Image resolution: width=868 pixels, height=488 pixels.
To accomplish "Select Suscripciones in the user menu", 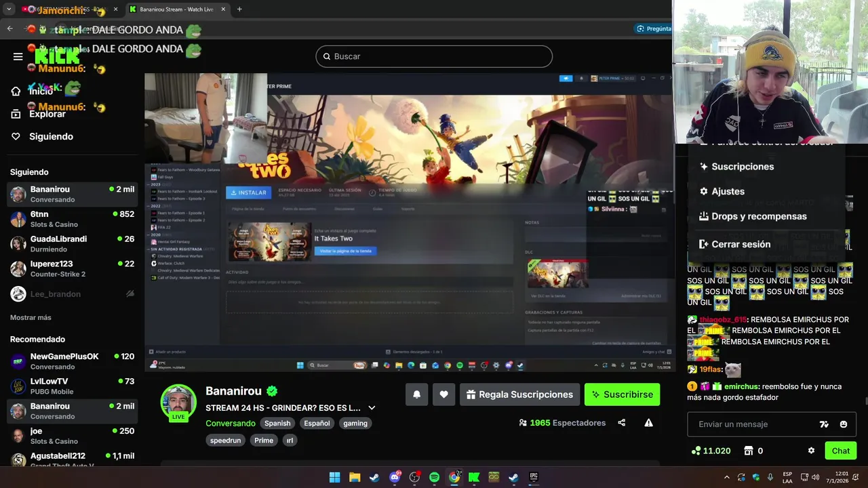I will click(x=736, y=167).
